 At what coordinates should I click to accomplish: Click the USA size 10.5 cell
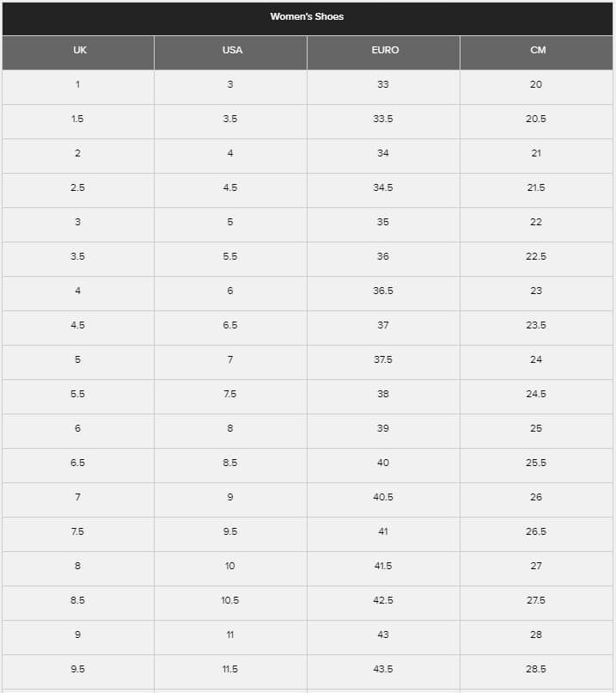[230, 600]
